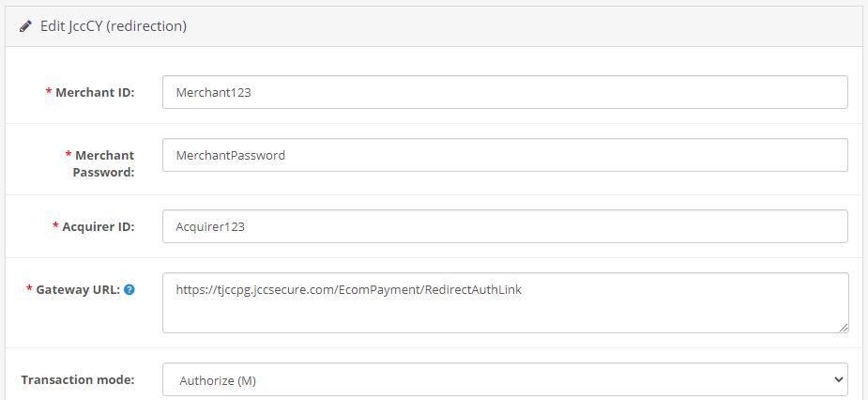Viewport: 868px width, 400px height.
Task: Click the red asterisk beside Acquirer ID
Action: [55, 226]
